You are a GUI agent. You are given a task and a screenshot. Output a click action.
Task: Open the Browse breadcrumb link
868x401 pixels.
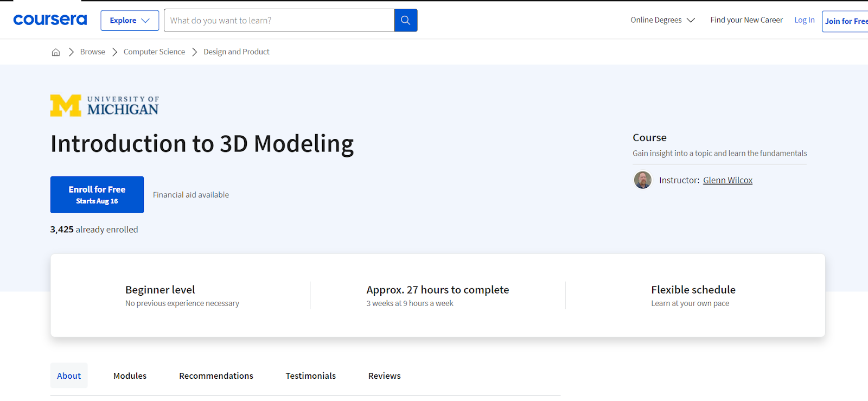(x=93, y=52)
